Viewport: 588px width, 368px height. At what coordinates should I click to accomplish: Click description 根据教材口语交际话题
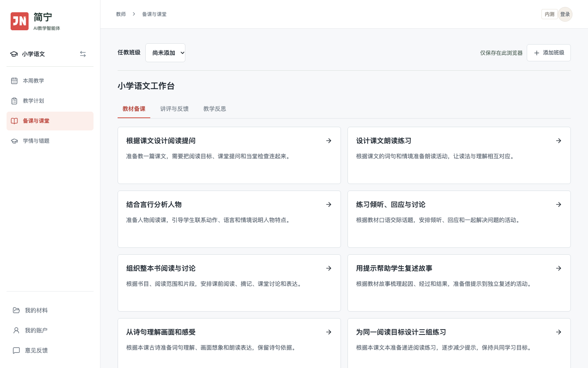click(439, 220)
